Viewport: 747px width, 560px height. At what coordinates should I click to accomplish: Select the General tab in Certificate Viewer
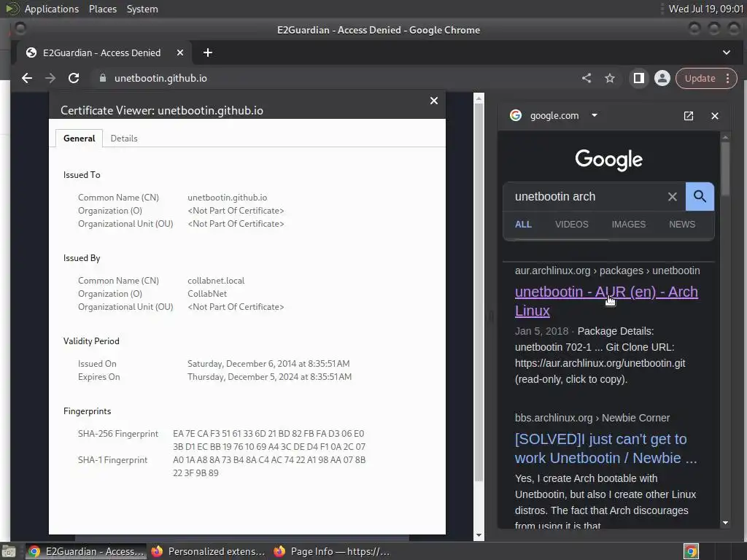pos(79,138)
